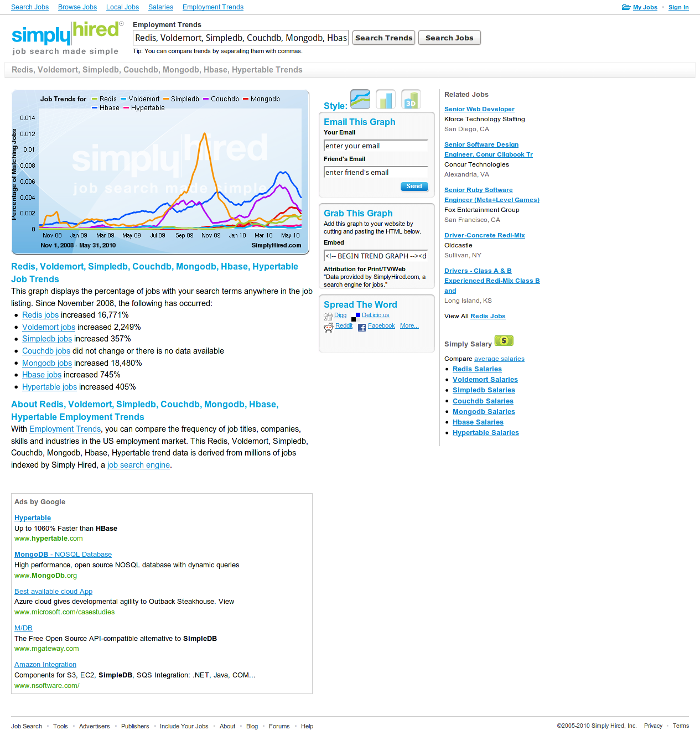Screen dimensions: 700x735
Task: Click View All Redis Jobs link
Action: click(488, 316)
